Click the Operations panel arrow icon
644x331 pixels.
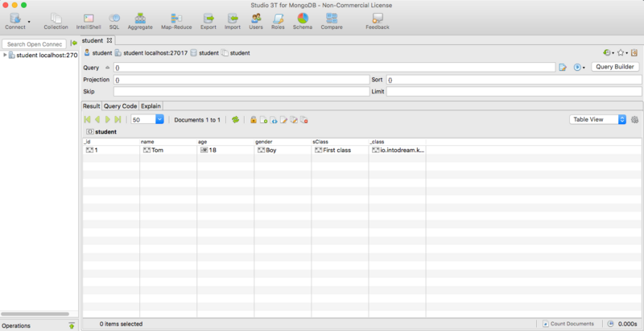click(72, 325)
